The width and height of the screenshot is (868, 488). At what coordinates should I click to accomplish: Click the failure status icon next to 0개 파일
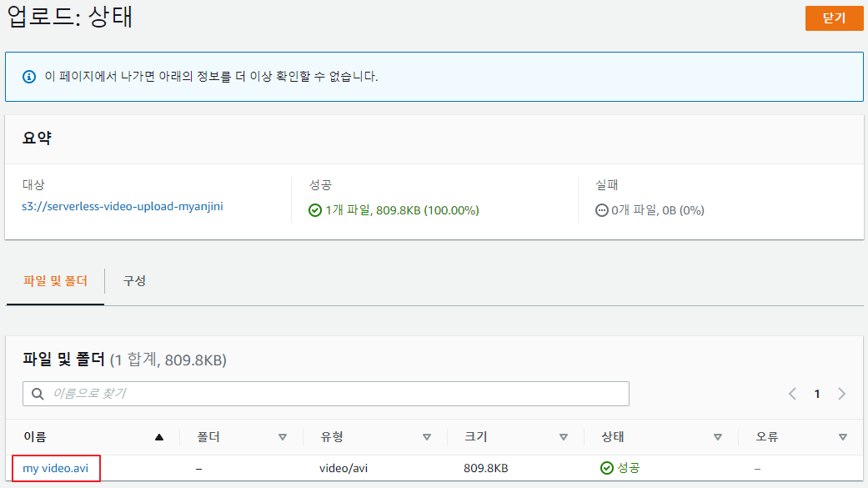coord(602,210)
